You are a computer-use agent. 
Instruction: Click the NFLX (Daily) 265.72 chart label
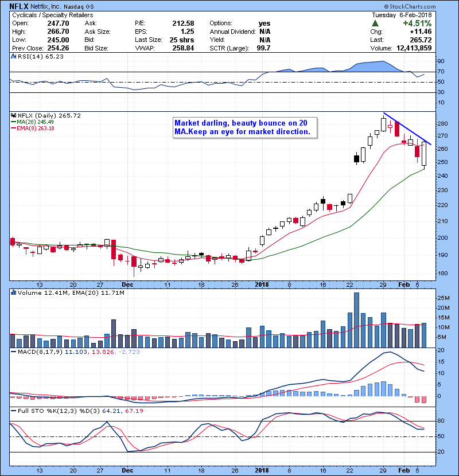coord(49,115)
